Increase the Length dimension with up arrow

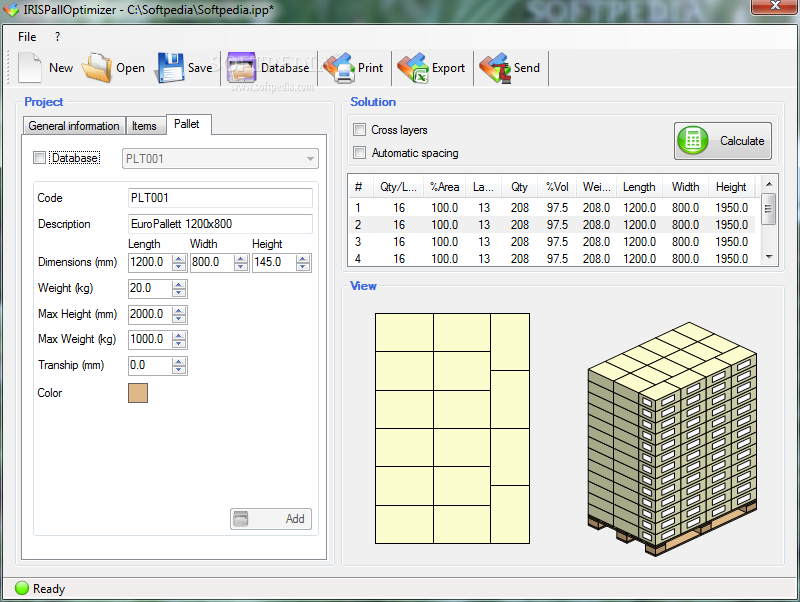coord(179,259)
